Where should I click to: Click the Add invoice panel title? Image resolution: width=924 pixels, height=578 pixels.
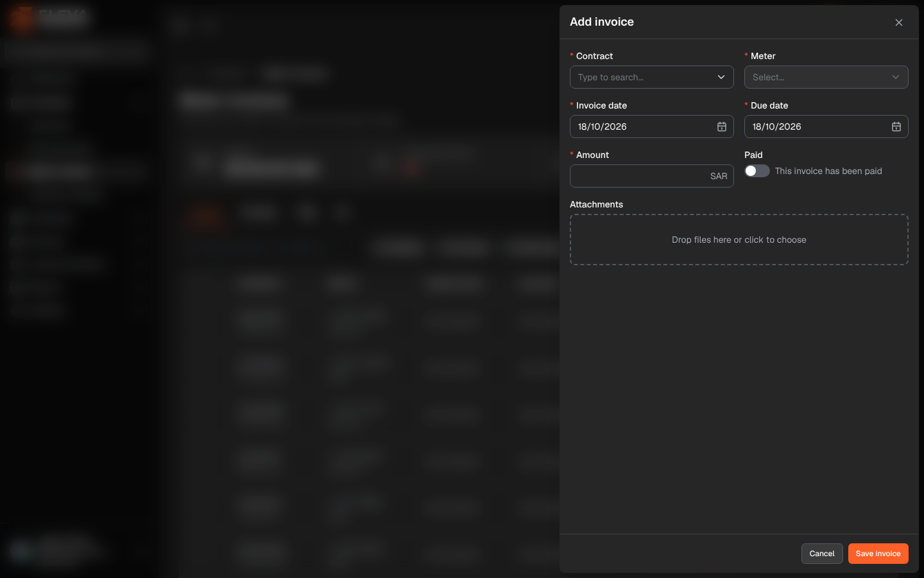click(602, 22)
